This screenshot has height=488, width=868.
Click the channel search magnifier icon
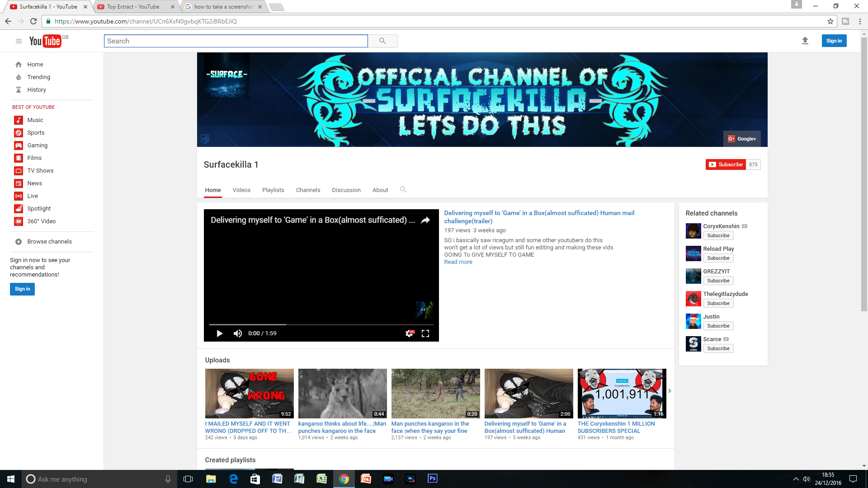point(403,190)
